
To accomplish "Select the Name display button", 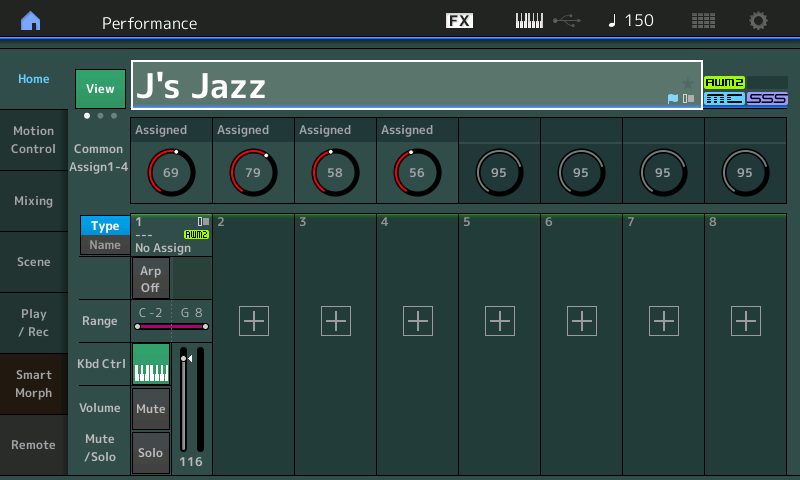I will [105, 245].
